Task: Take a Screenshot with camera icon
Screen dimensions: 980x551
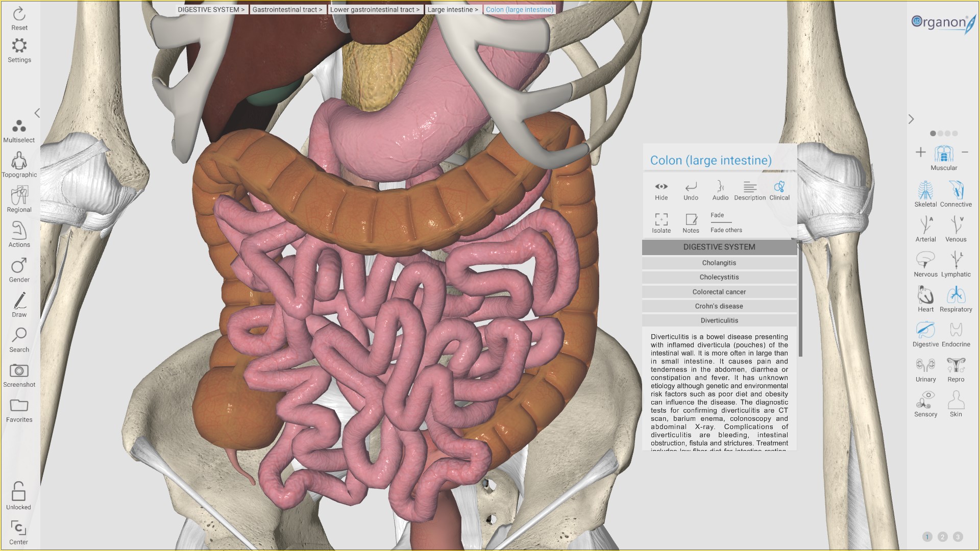Action: pos(19,371)
